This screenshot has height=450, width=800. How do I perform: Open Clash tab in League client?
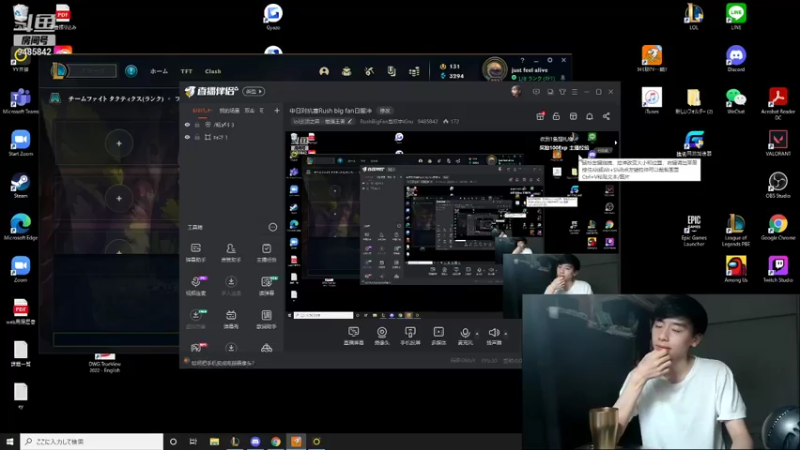(x=213, y=71)
